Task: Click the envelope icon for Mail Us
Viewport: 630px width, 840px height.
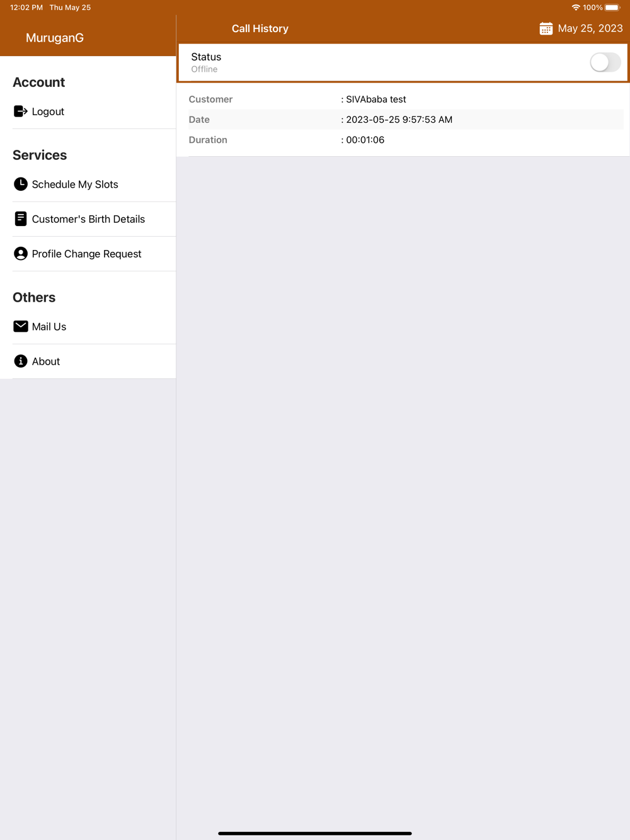Action: point(20,326)
